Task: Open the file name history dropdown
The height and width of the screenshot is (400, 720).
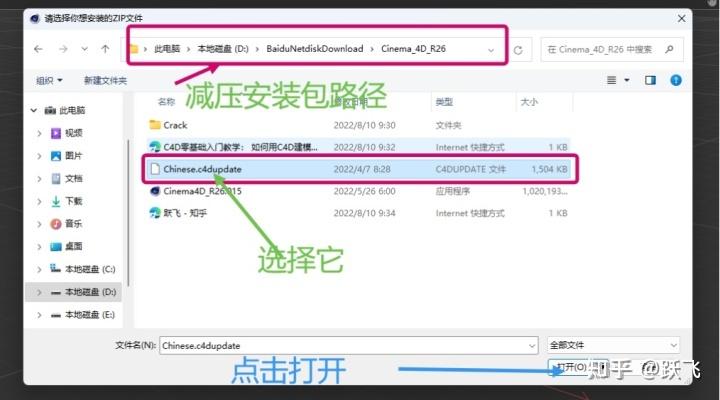Action: point(532,346)
